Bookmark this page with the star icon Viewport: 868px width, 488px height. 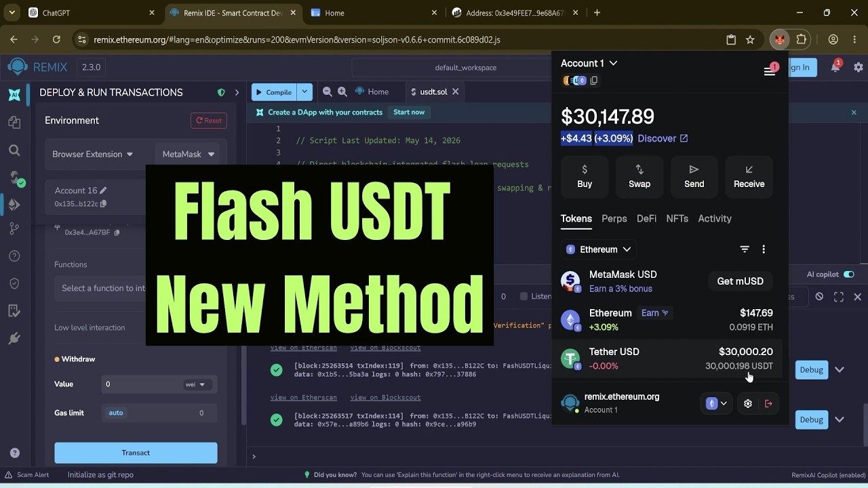[750, 40]
